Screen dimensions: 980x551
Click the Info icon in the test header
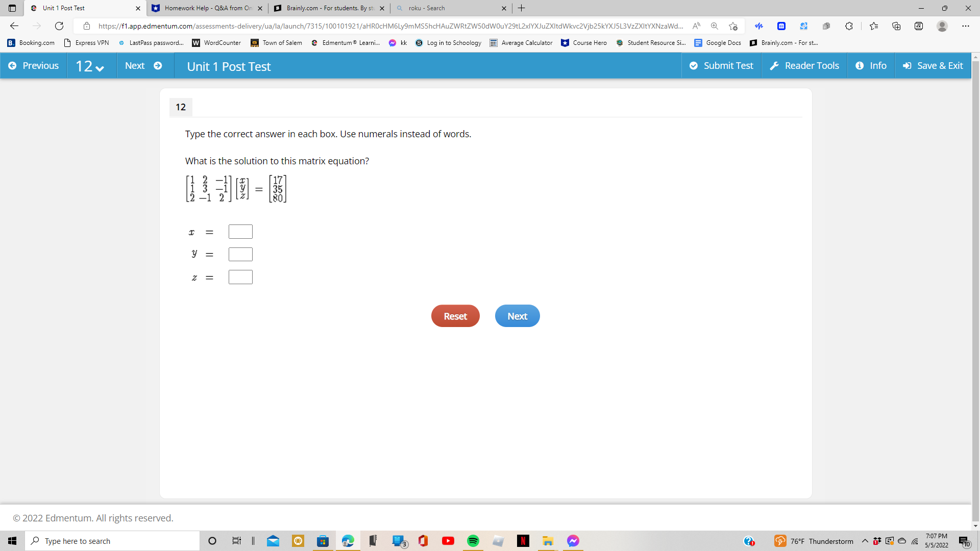click(861, 65)
